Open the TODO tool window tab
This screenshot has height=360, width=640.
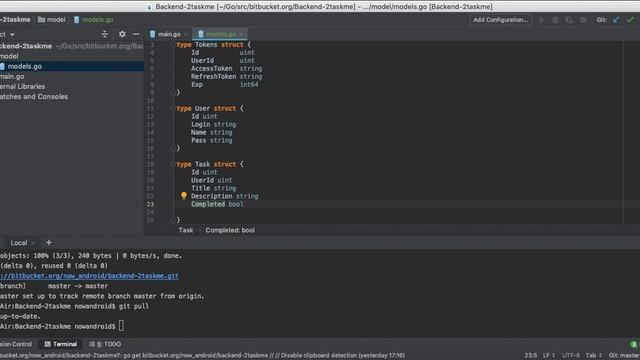point(105,344)
